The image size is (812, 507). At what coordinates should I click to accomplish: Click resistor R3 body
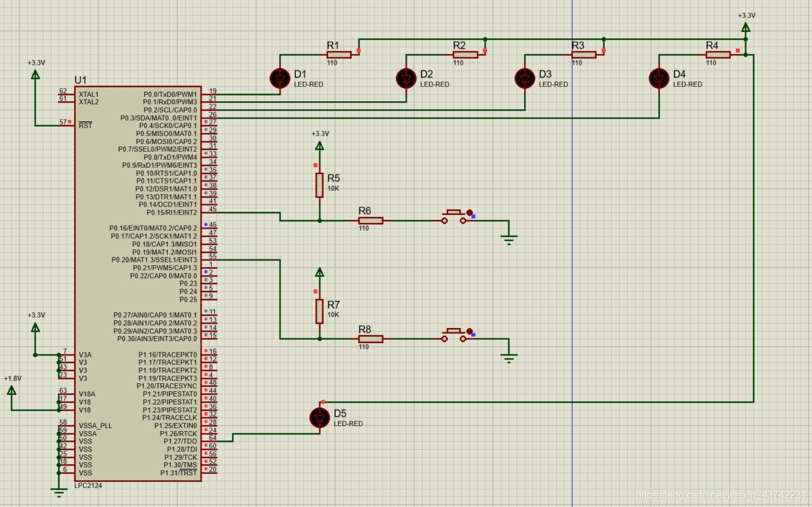pos(584,55)
